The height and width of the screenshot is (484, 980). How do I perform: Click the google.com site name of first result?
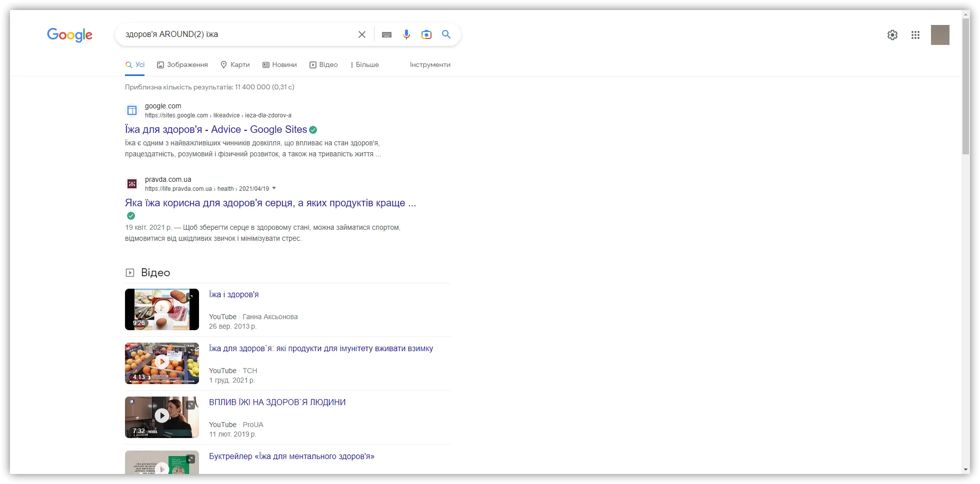pyautogui.click(x=163, y=106)
